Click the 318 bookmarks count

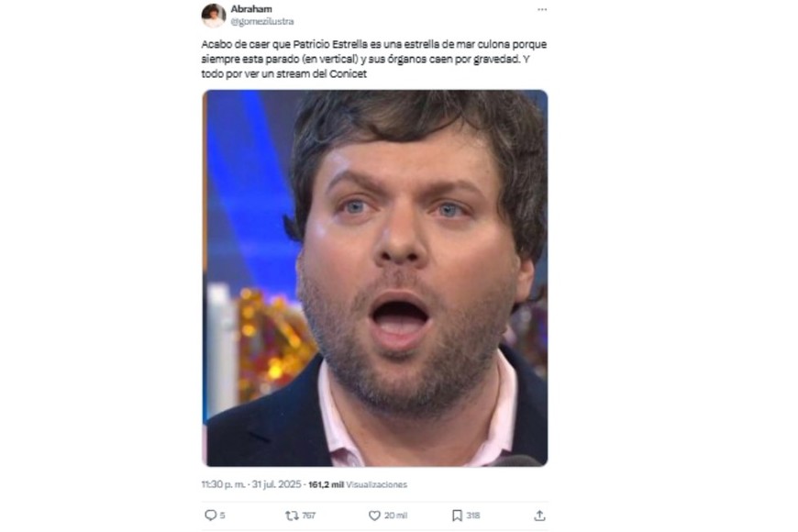[x=473, y=515]
